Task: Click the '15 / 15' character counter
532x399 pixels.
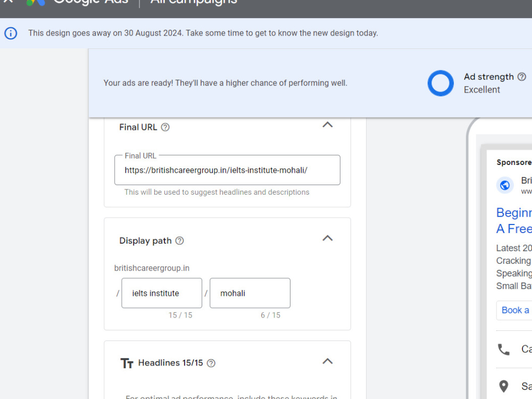Action: tap(180, 315)
